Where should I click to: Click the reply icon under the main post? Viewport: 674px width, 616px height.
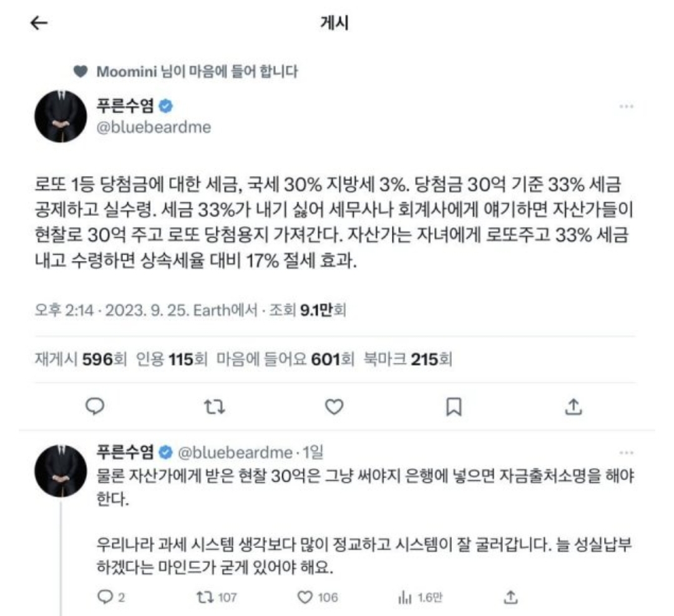point(95,406)
